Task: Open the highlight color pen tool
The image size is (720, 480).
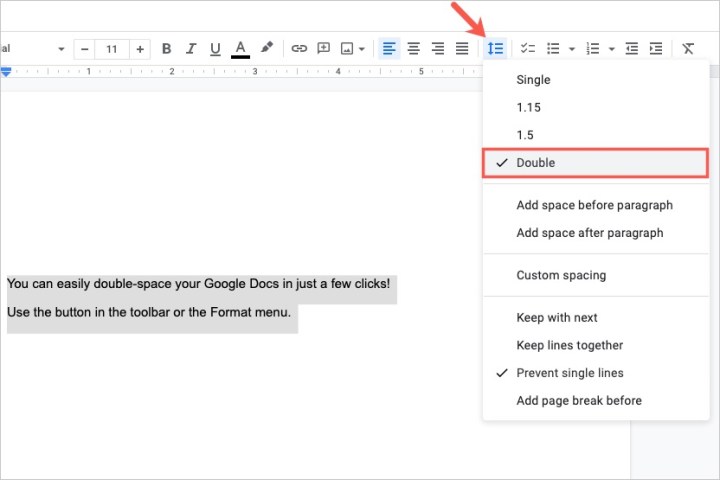Action: tap(266, 48)
